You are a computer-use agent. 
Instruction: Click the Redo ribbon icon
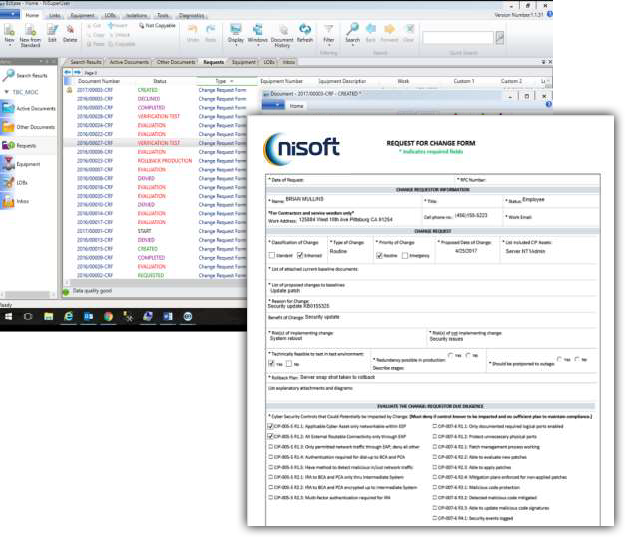211,33
